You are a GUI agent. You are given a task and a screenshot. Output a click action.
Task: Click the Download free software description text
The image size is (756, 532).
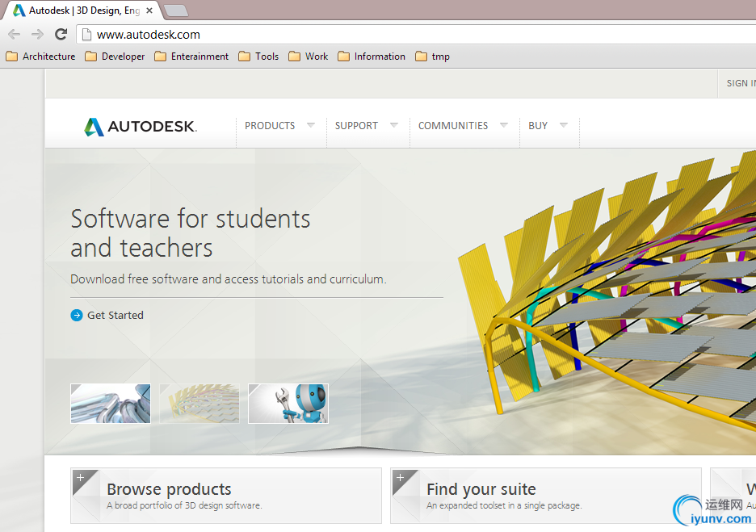pyautogui.click(x=229, y=279)
